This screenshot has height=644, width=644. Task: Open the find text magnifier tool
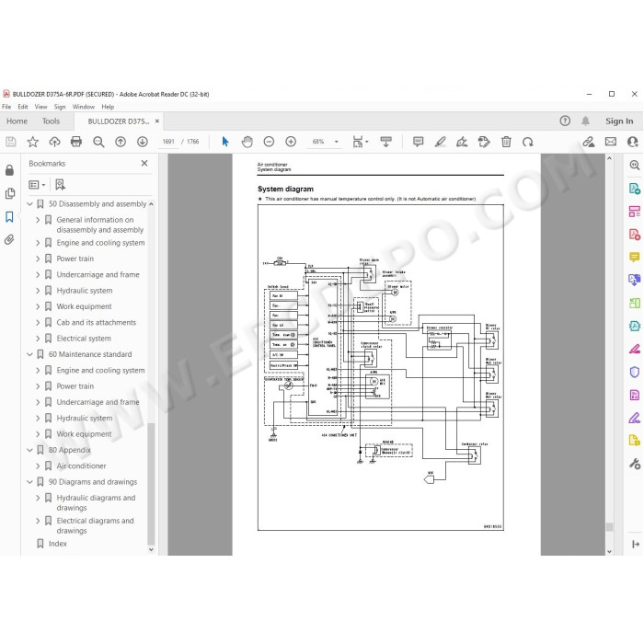(x=98, y=142)
